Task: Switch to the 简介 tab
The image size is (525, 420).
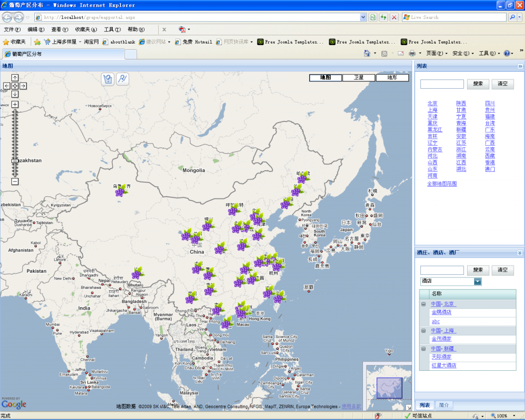Action: tap(444, 405)
